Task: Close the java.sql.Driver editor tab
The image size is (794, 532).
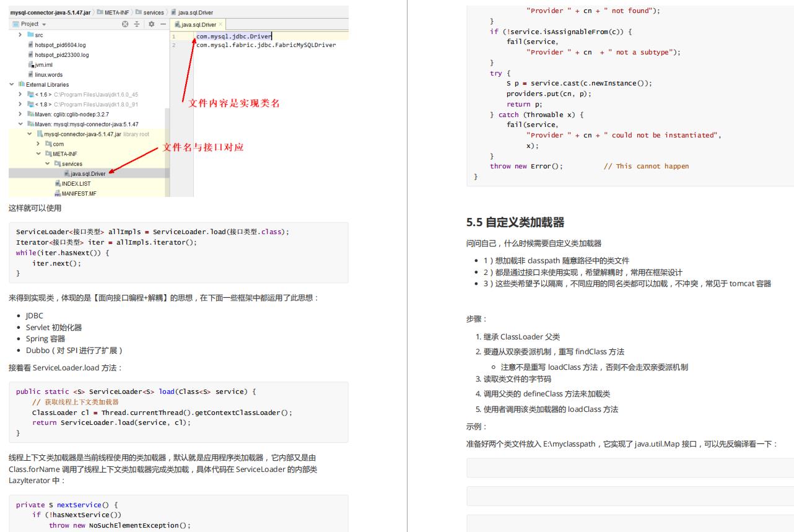Action: click(220, 24)
